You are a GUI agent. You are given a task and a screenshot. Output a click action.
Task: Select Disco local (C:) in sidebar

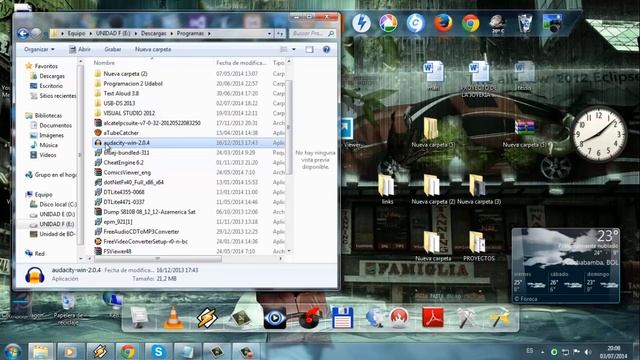58,204
